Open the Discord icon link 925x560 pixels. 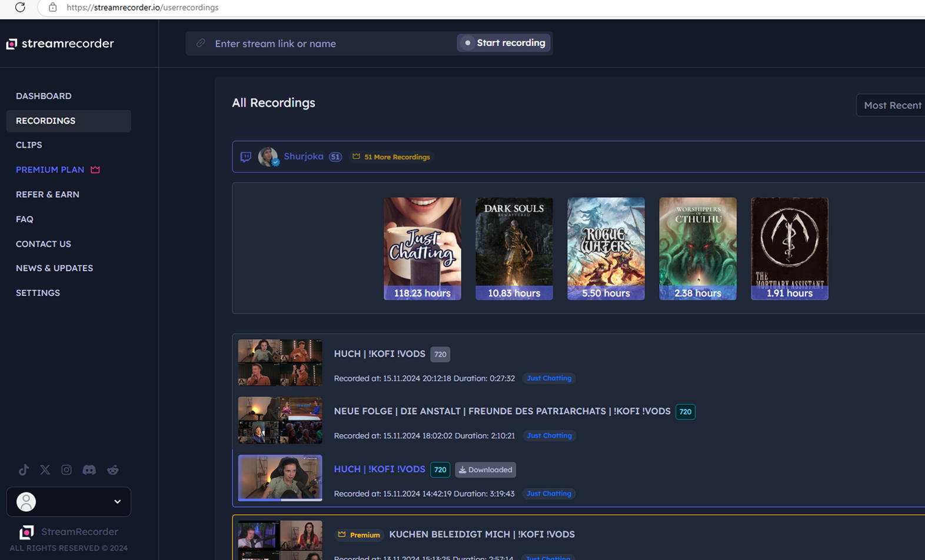click(89, 469)
